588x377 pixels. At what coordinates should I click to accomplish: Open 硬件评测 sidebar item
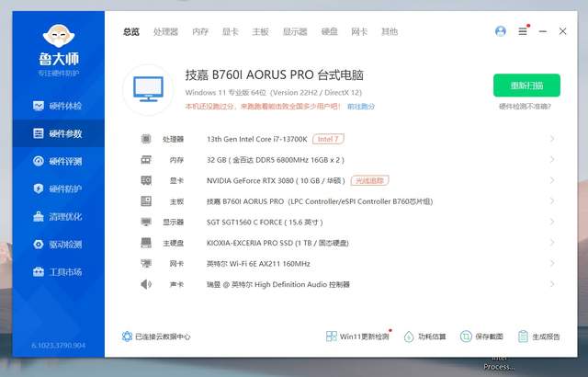58,161
